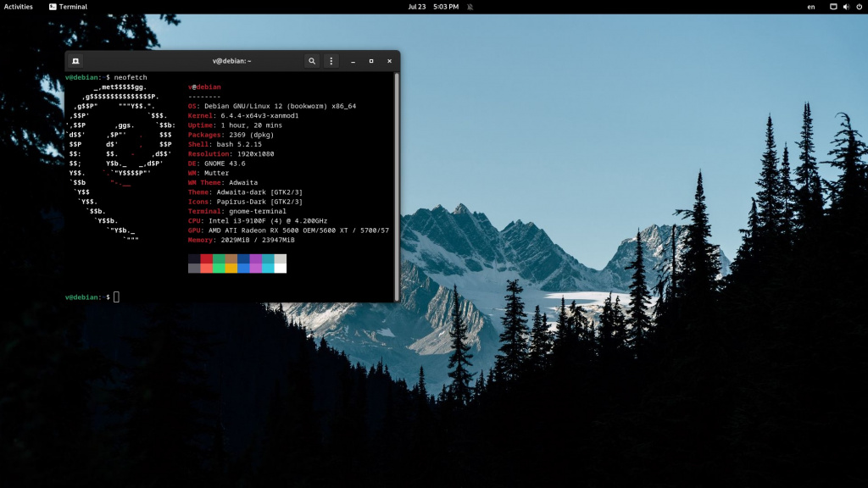Image resolution: width=868 pixels, height=488 pixels.
Task: Maximize the terminal window
Action: click(370, 60)
